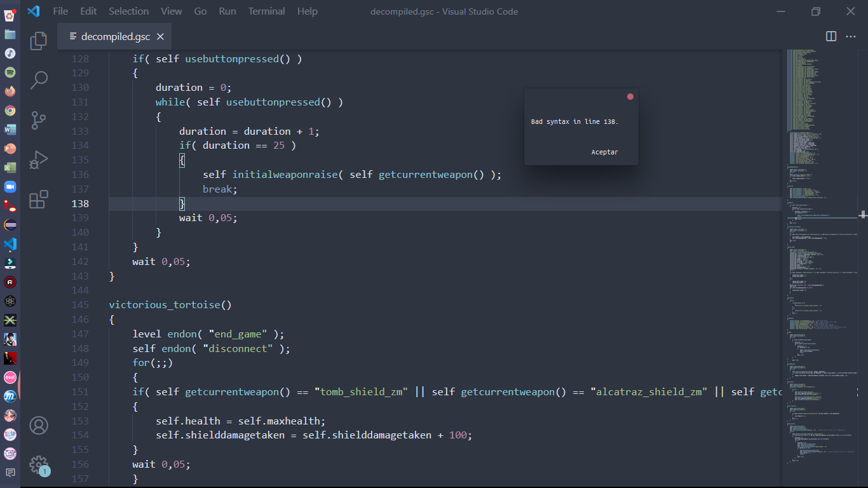Click the red dot on the error dialog

click(x=630, y=97)
